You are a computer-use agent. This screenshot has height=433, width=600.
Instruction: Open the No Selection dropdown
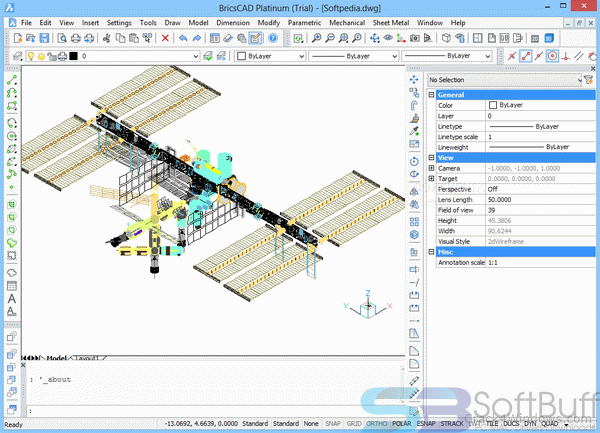tap(504, 80)
